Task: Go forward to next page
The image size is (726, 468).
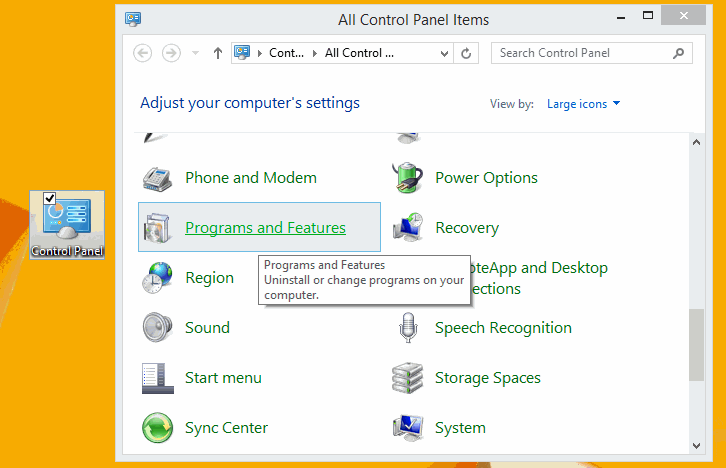Action: [x=171, y=53]
